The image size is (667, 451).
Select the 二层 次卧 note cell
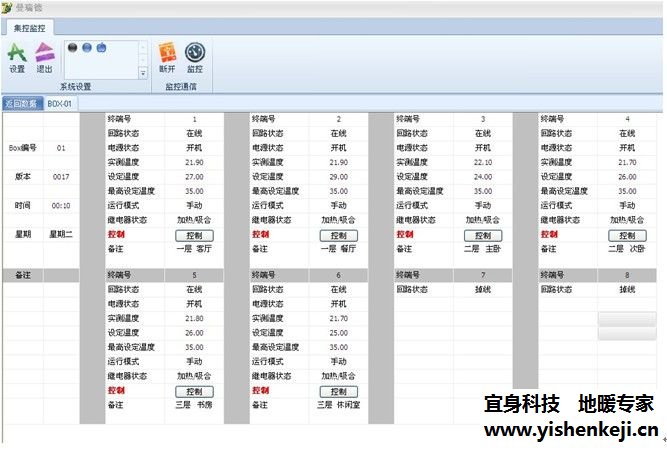627,249
